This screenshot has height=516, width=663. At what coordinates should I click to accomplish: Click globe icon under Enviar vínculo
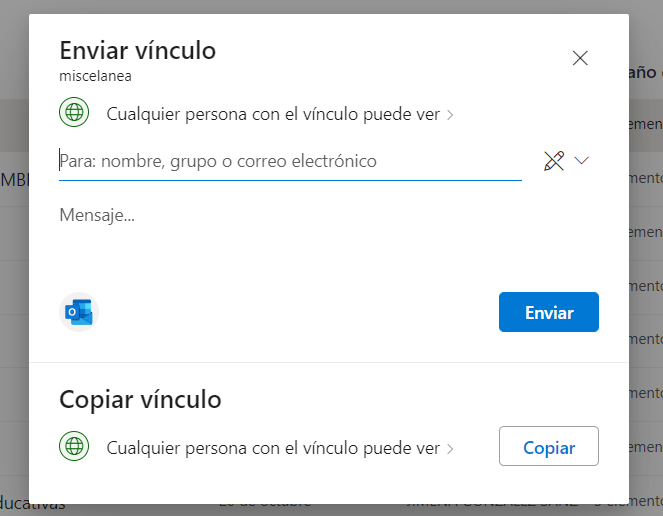74,113
